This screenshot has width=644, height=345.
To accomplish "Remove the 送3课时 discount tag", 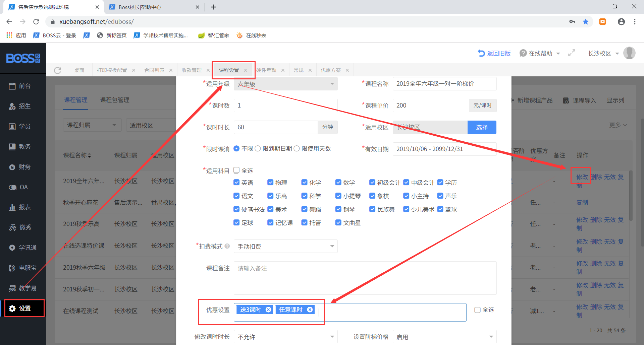I will tap(268, 309).
